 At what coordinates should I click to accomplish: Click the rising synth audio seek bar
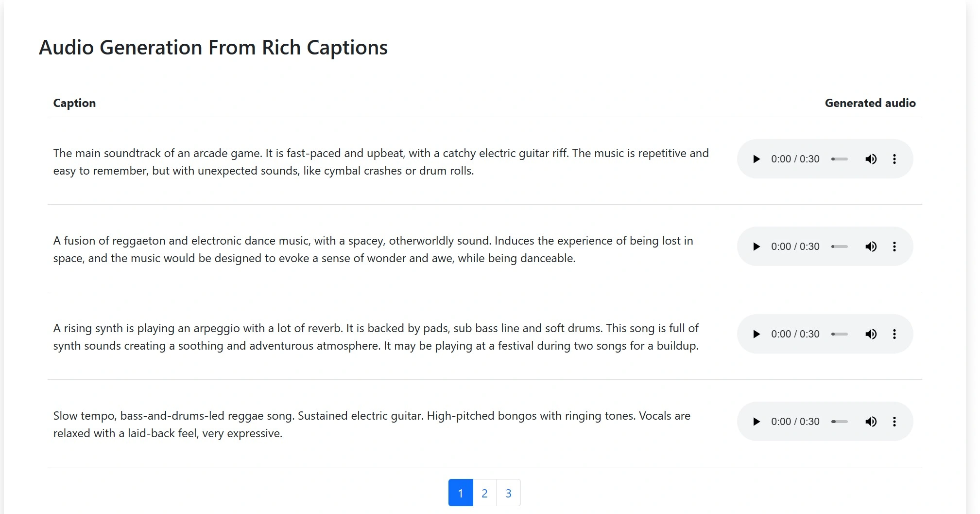[840, 334]
